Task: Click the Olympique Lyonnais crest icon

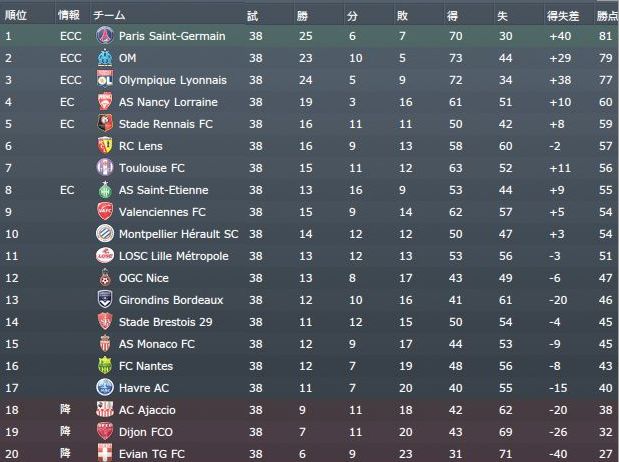Action: [x=104, y=80]
